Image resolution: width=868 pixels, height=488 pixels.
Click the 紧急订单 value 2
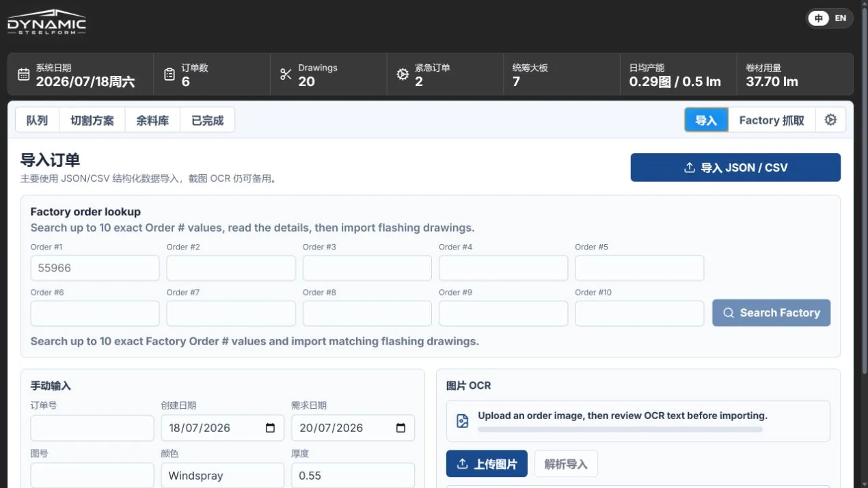tap(419, 82)
